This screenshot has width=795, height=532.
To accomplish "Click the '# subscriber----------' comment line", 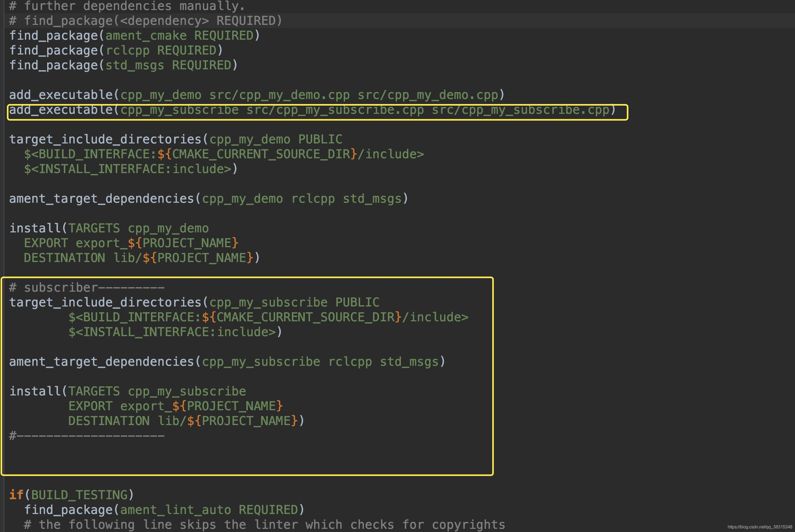I will click(x=87, y=288).
